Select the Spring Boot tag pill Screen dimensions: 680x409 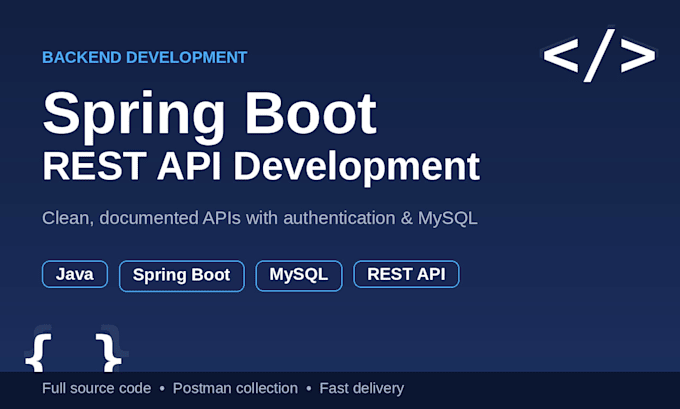[182, 275]
